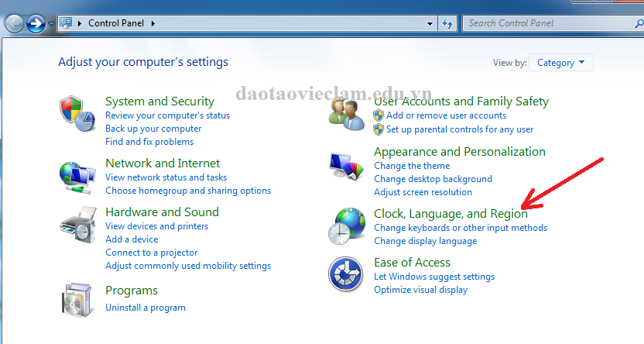This screenshot has width=644, height=344.
Task: Click the User Accounts people icon
Action: point(346,115)
